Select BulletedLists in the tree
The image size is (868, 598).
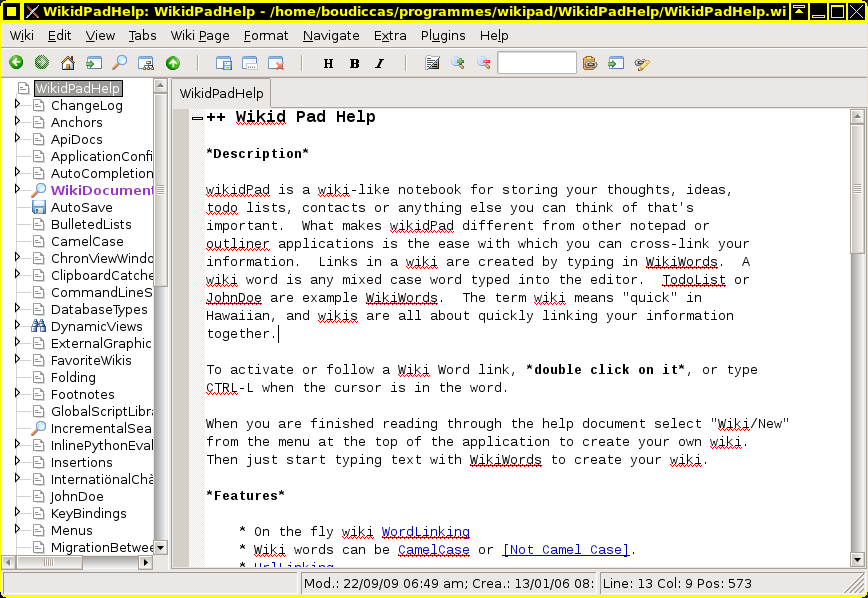coord(91,224)
